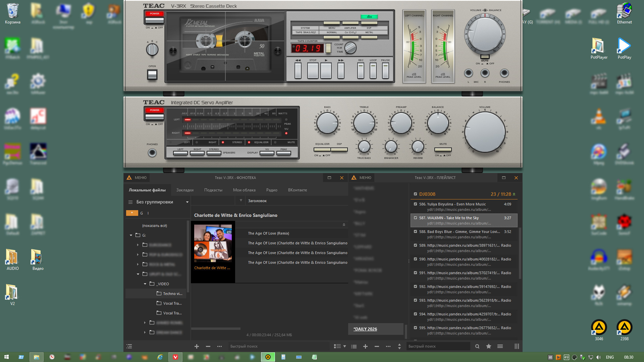Click the equalizer bars icon at bottom right
Viewport: 644px width, 362px height.
coord(517,346)
